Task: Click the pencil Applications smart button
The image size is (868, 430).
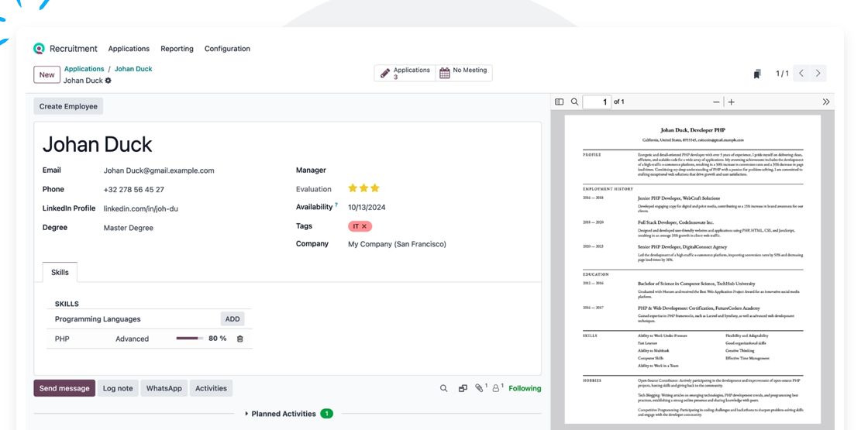Action: pyautogui.click(x=405, y=73)
